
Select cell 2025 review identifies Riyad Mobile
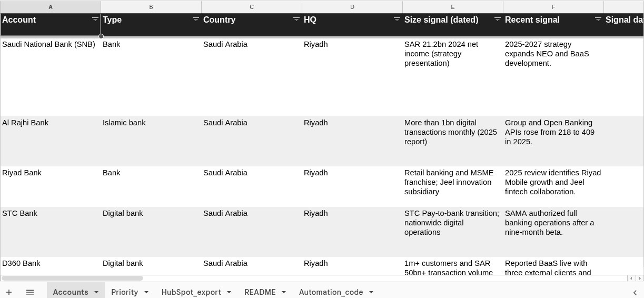click(x=553, y=187)
